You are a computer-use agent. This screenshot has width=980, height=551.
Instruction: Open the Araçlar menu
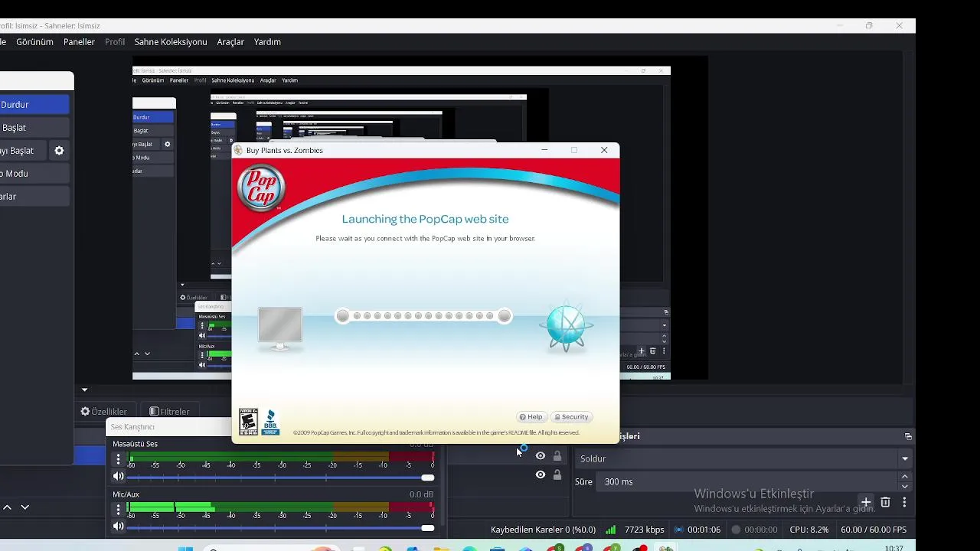coord(230,42)
